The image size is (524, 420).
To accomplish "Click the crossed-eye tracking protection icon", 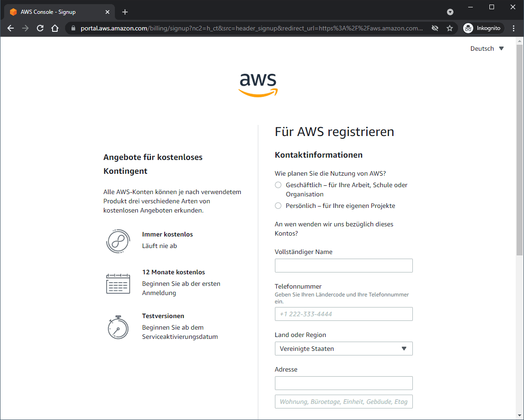I will point(435,28).
